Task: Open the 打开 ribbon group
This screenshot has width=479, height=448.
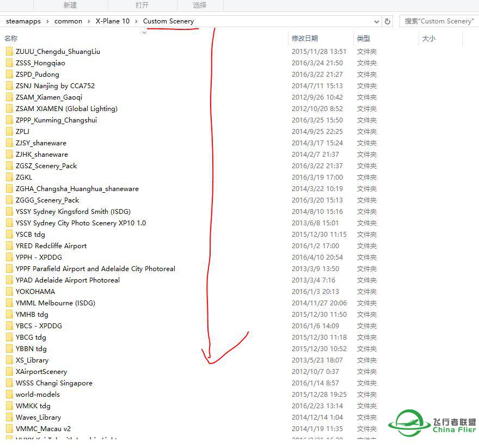Action: coord(142,5)
